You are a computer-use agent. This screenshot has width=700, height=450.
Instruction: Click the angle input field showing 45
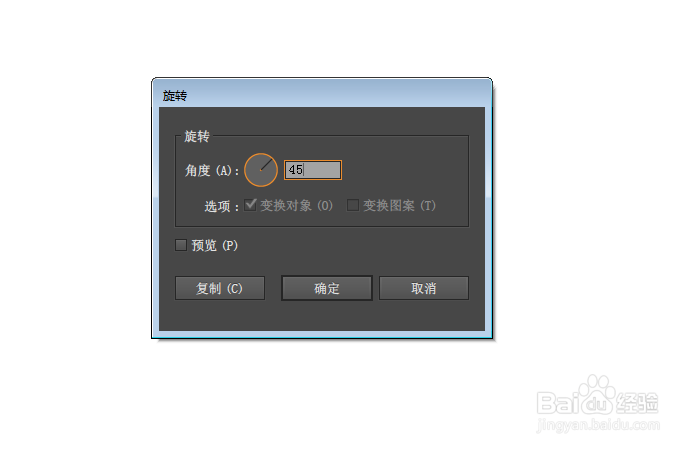(x=313, y=170)
